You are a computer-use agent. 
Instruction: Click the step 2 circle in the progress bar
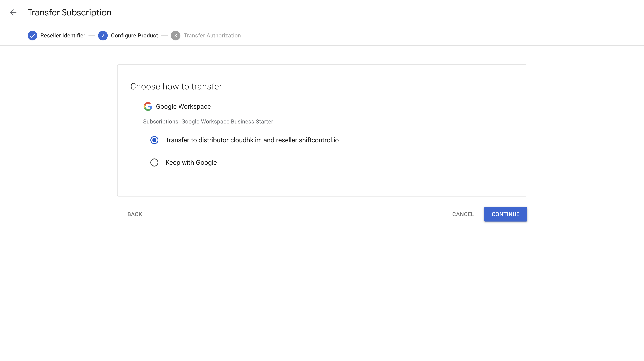coord(103,35)
